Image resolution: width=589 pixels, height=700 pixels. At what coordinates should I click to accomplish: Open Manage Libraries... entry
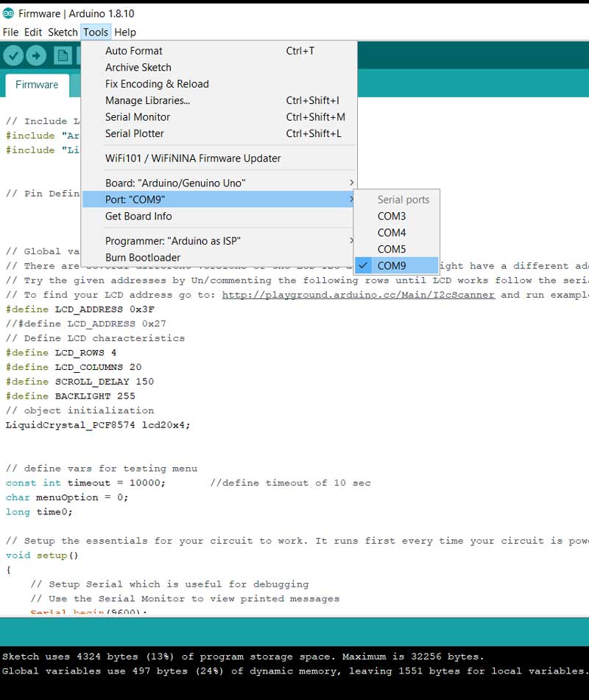[x=219, y=100]
